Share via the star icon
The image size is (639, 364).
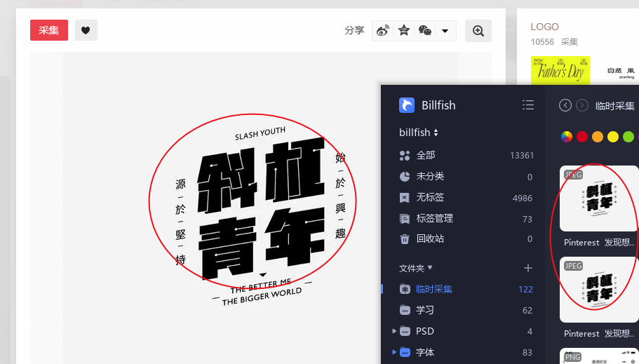404,31
